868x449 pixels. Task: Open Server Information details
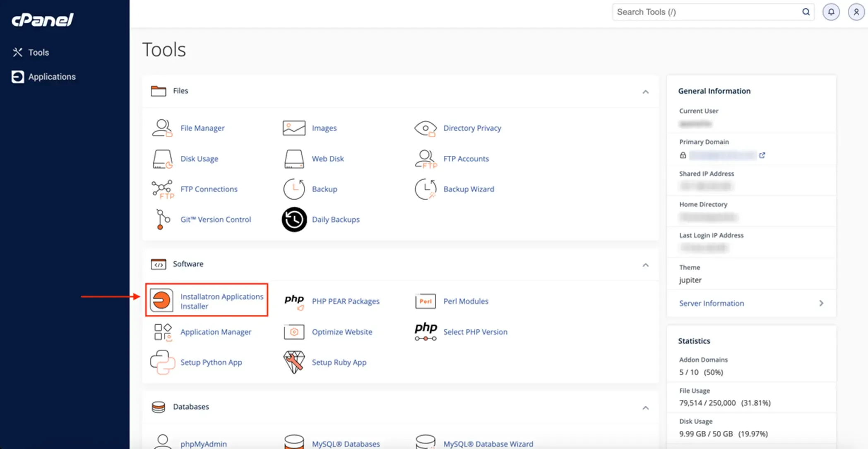(711, 303)
